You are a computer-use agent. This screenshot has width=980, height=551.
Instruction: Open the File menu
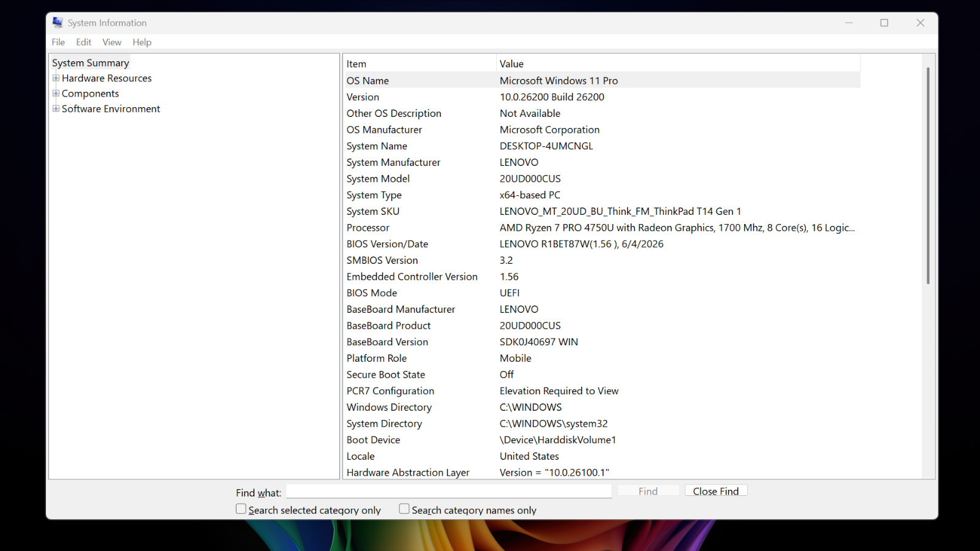click(58, 42)
